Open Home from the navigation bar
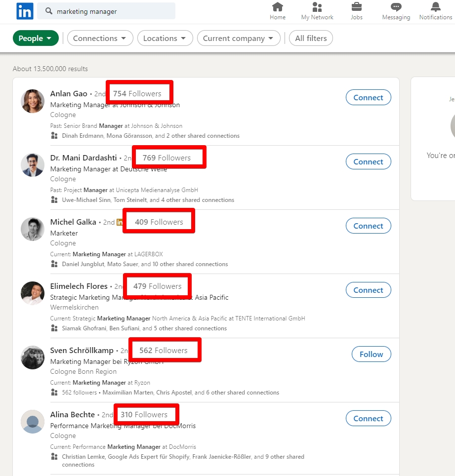This screenshot has height=476, width=455. pyautogui.click(x=278, y=11)
